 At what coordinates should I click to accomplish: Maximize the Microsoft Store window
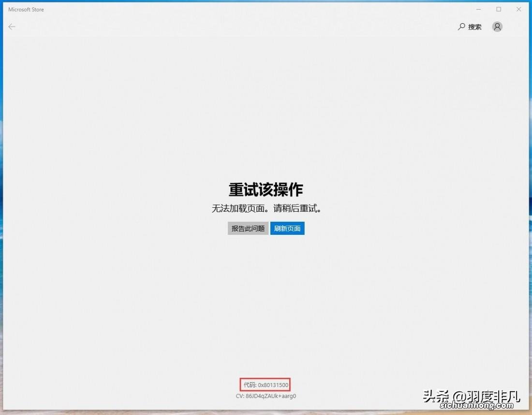[x=499, y=9]
